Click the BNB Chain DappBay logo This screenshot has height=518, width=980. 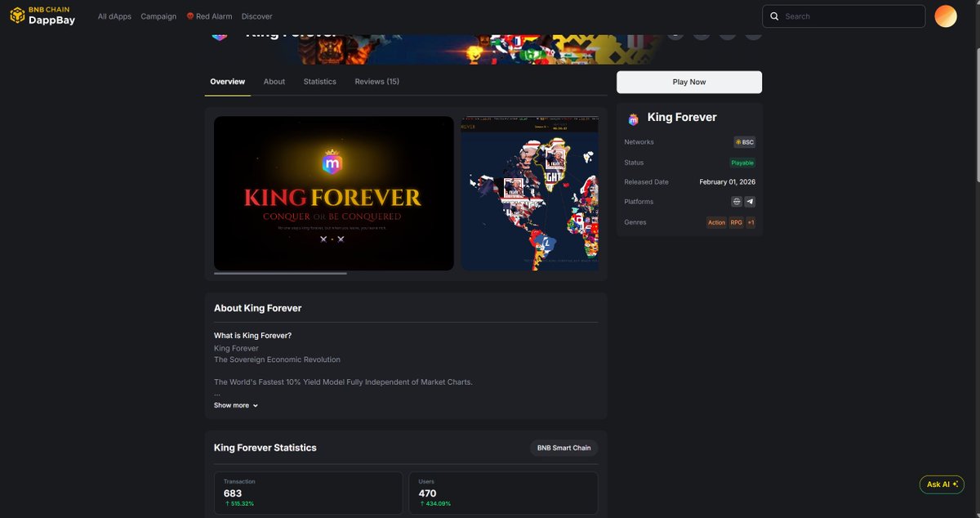[42, 16]
